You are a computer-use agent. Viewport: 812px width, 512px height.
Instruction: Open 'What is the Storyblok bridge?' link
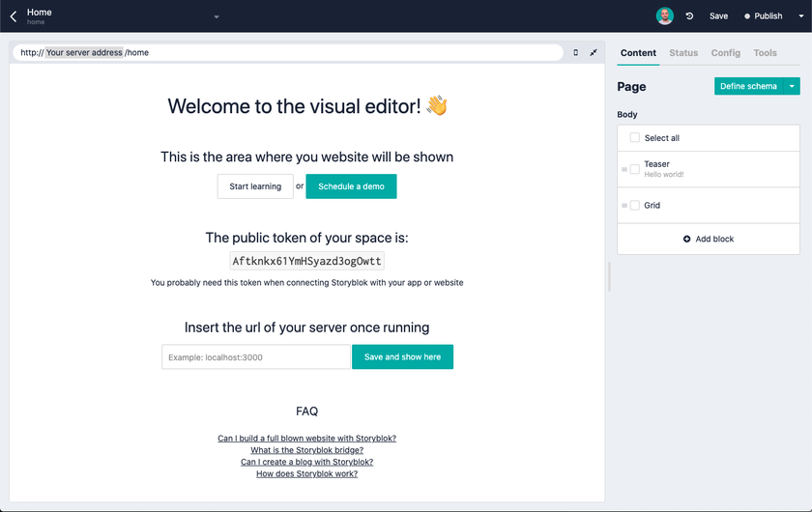click(306, 450)
